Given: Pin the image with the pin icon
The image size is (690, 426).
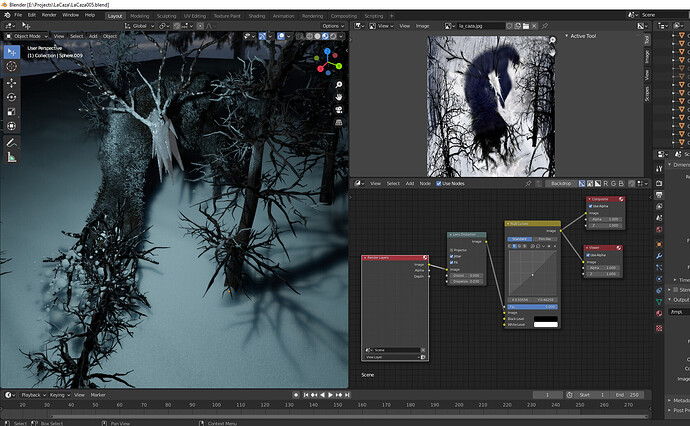Looking at the screenshot, I should pyautogui.click(x=545, y=26).
